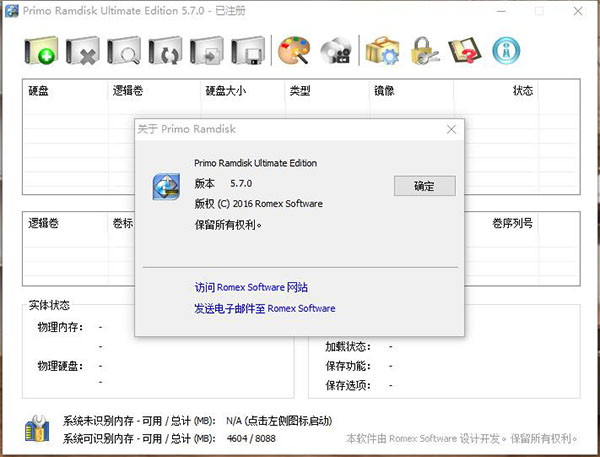Click the save image floppy icon

pos(247,50)
